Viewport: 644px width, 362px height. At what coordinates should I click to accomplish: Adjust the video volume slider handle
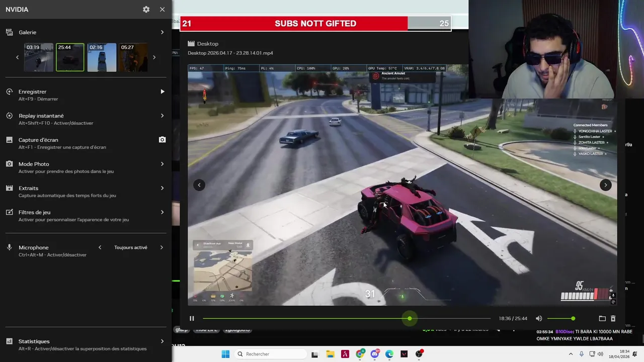pyautogui.click(x=573, y=318)
